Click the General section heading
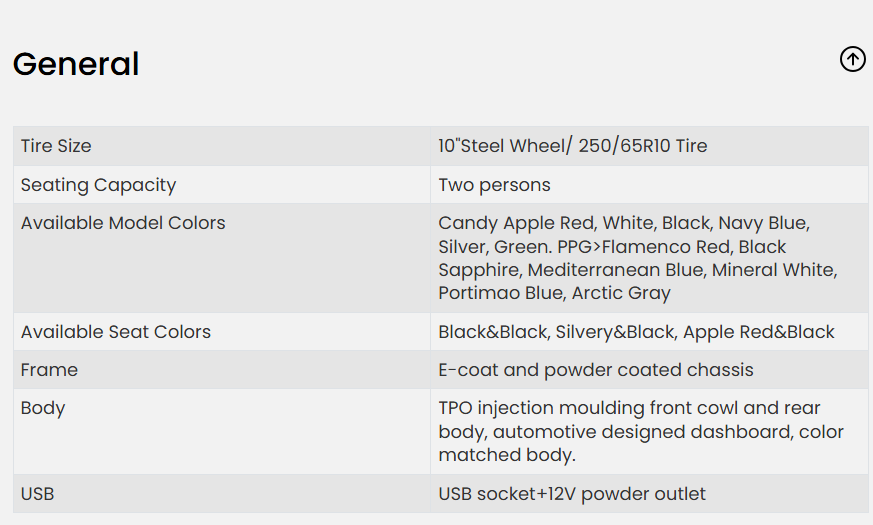Screen dimensions: 873x525 click(x=76, y=64)
